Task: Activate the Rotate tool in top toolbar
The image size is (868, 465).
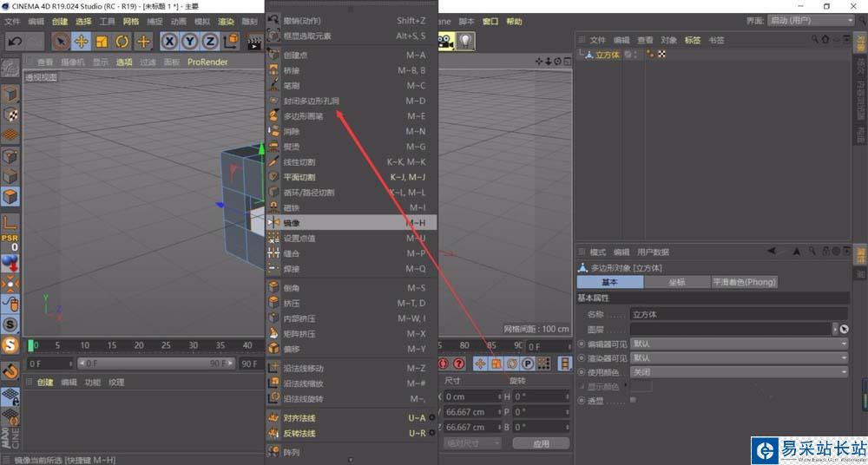Action: click(122, 41)
